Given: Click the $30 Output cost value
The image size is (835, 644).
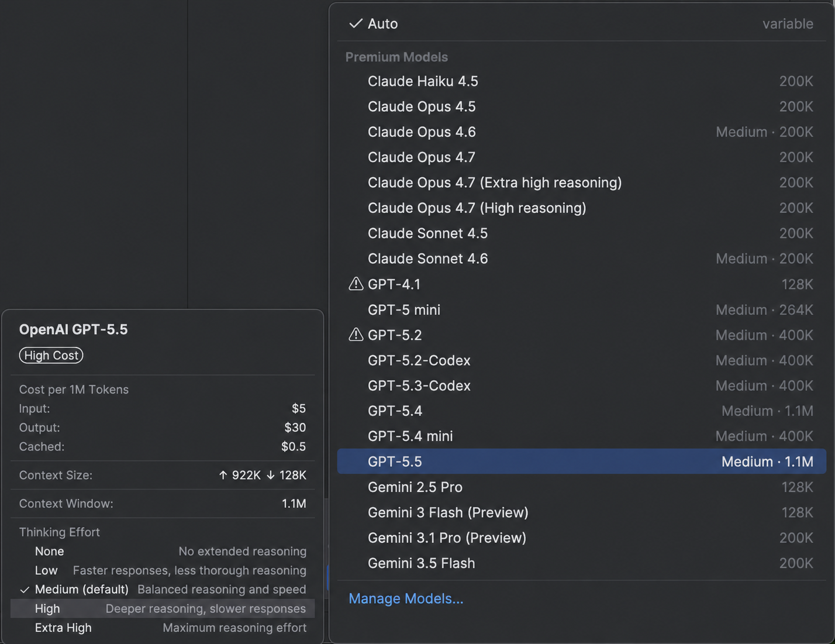Looking at the screenshot, I should click(x=295, y=428).
